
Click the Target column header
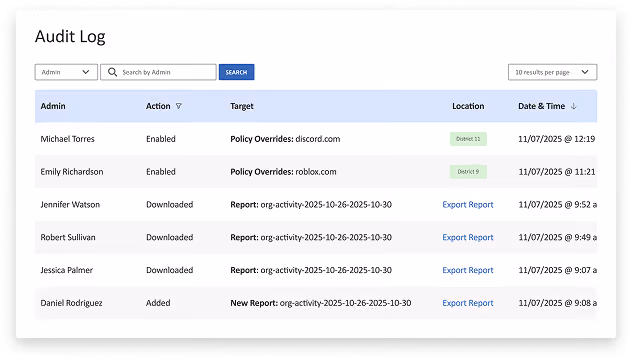pos(242,106)
